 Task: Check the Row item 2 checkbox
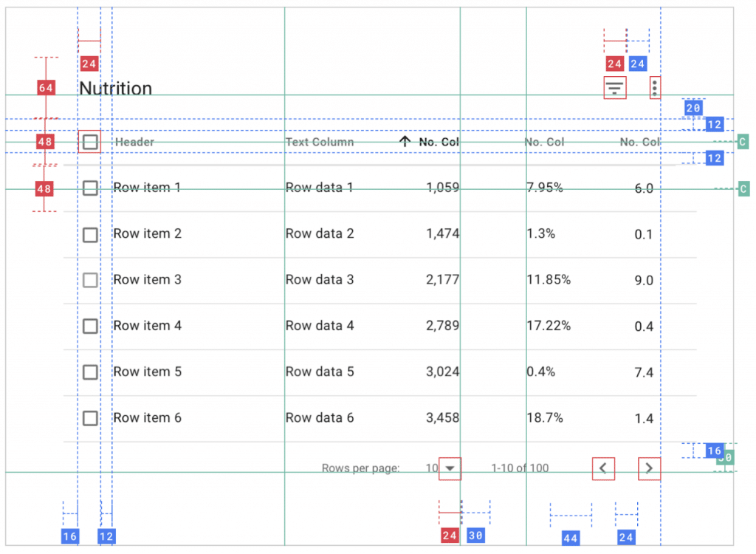coord(90,235)
